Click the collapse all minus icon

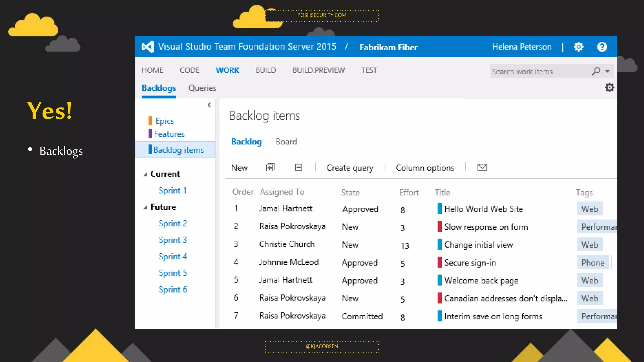[x=298, y=167]
